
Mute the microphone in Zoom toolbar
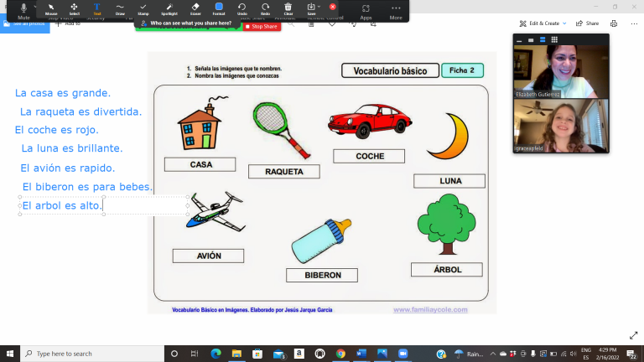[x=23, y=11]
